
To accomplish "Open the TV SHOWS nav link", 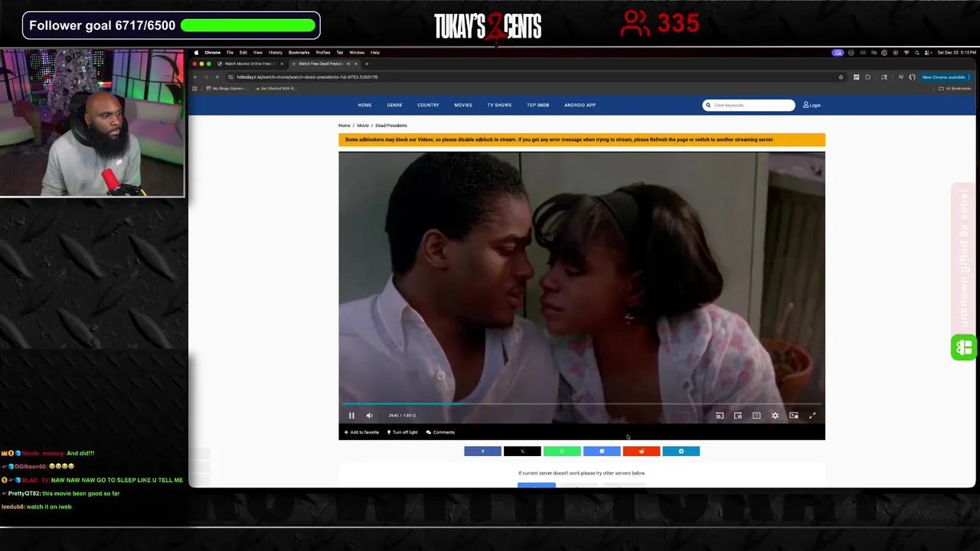I will (x=499, y=105).
